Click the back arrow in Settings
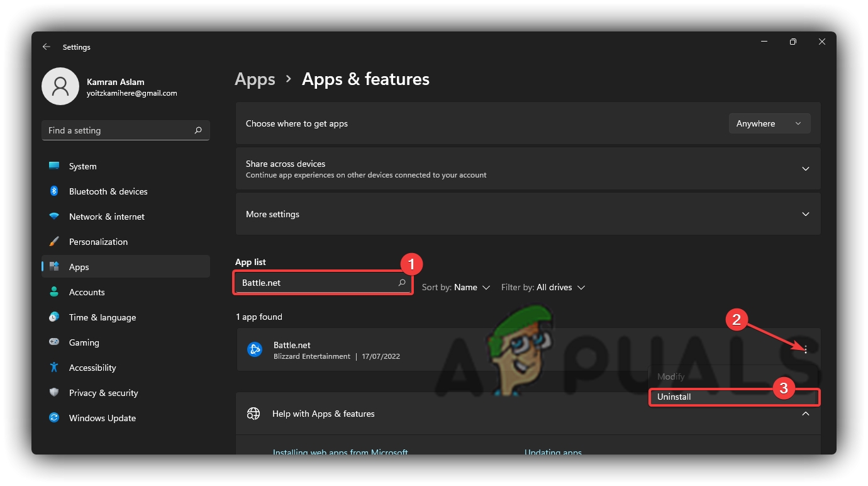This screenshot has height=486, width=868. [x=46, y=47]
